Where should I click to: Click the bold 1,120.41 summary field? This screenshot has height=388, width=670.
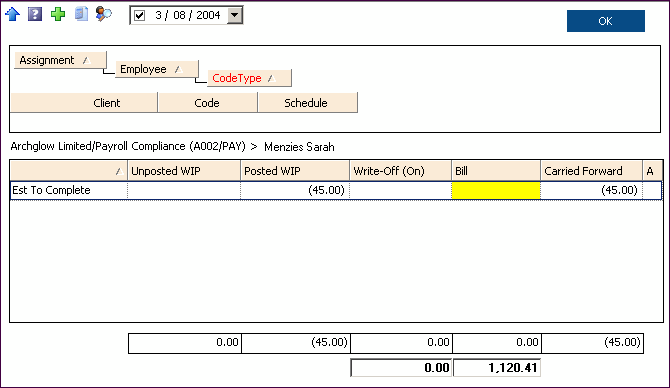coord(497,367)
